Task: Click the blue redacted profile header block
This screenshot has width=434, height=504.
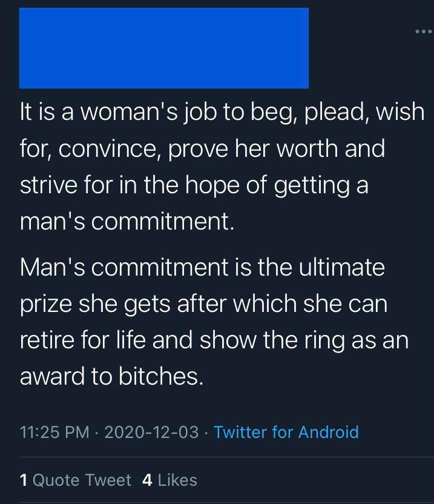Action: pyautogui.click(x=163, y=48)
